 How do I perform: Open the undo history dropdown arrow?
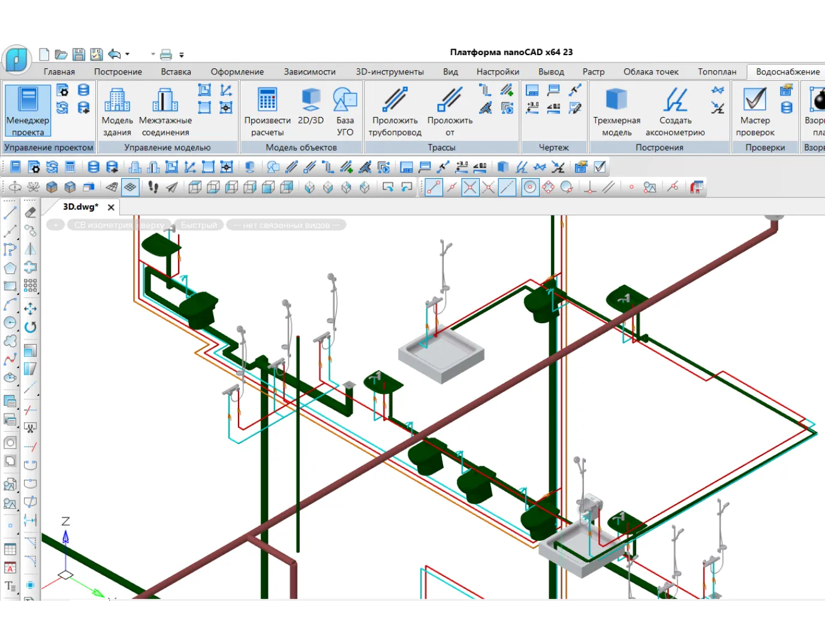coord(127,55)
